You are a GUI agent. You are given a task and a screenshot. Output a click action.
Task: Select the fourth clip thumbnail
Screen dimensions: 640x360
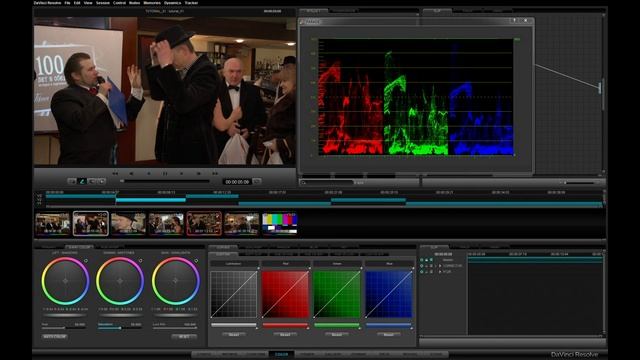click(166, 224)
